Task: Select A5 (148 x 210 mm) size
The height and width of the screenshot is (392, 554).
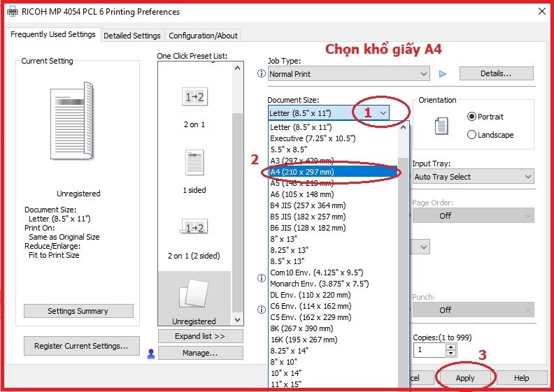Action: 333,183
